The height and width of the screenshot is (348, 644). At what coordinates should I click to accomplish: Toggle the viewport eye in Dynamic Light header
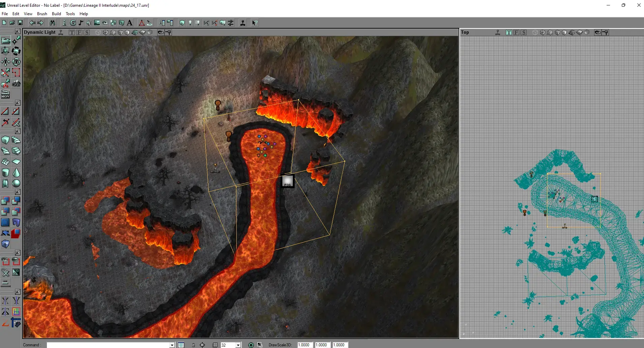(x=161, y=32)
